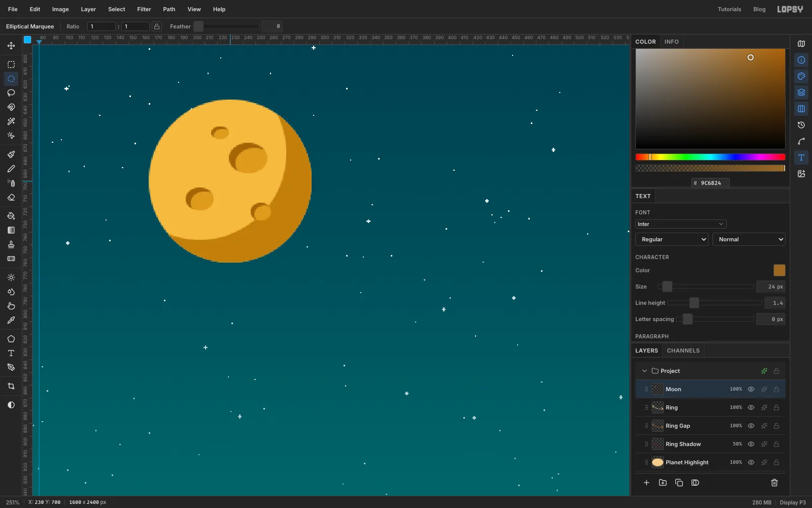Select the Crop tool
Screen dimensions: 812x508
[x=11, y=386]
